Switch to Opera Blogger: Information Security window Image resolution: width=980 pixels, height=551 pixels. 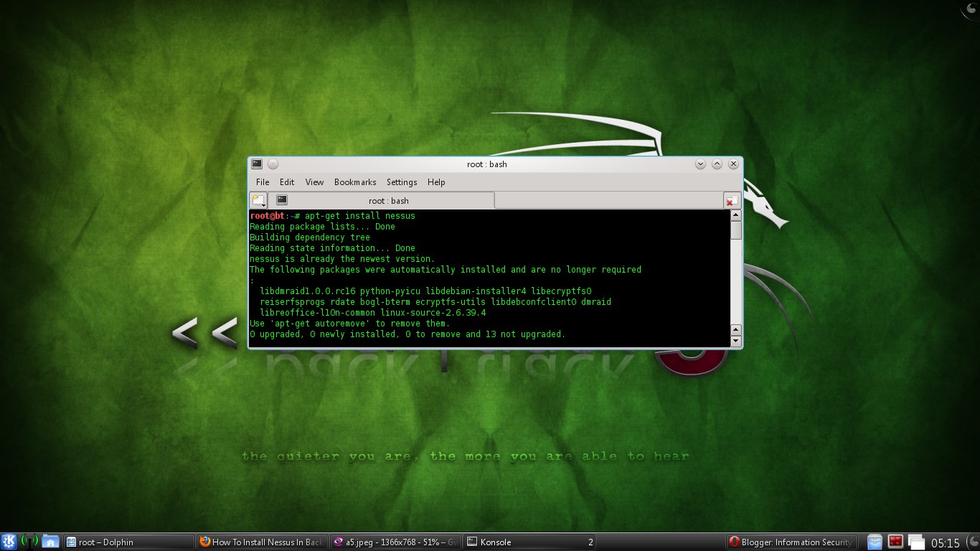(x=791, y=542)
